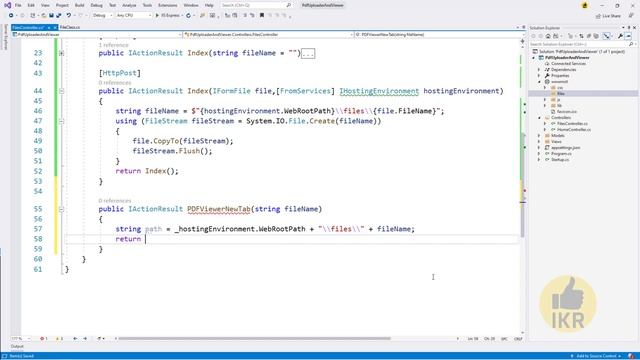Open the File menu
This screenshot has width=640, height=360.
pos(18,5)
